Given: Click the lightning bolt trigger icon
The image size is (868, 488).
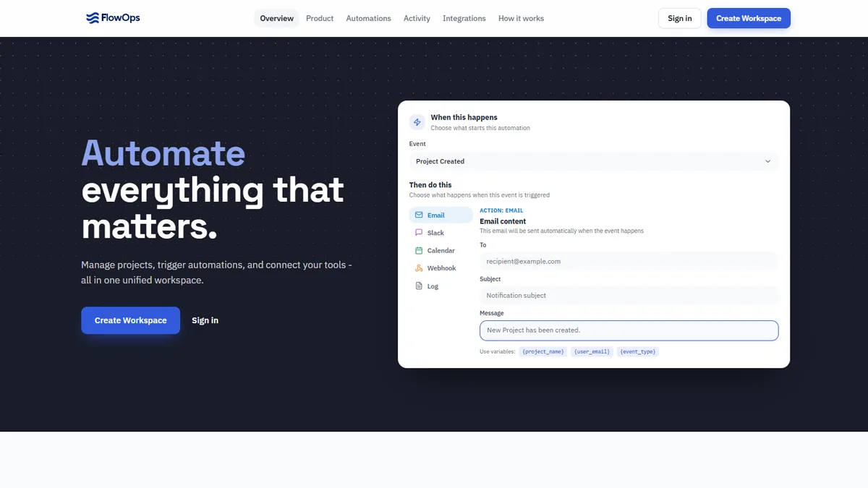Looking at the screenshot, I should tap(417, 122).
